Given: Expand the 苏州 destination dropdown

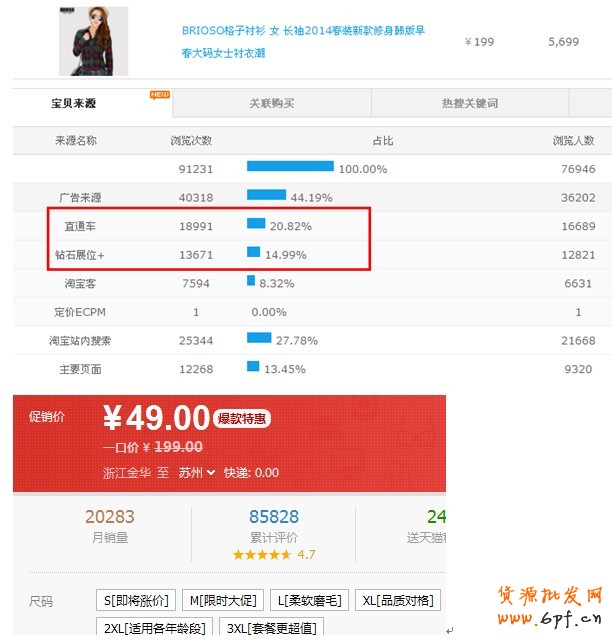Looking at the screenshot, I should 197,472.
